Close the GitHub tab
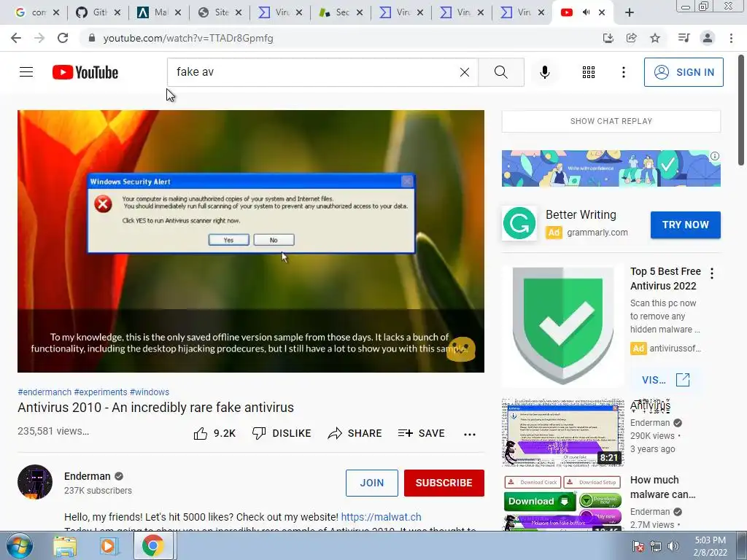The width and height of the screenshot is (747, 560). point(117,13)
